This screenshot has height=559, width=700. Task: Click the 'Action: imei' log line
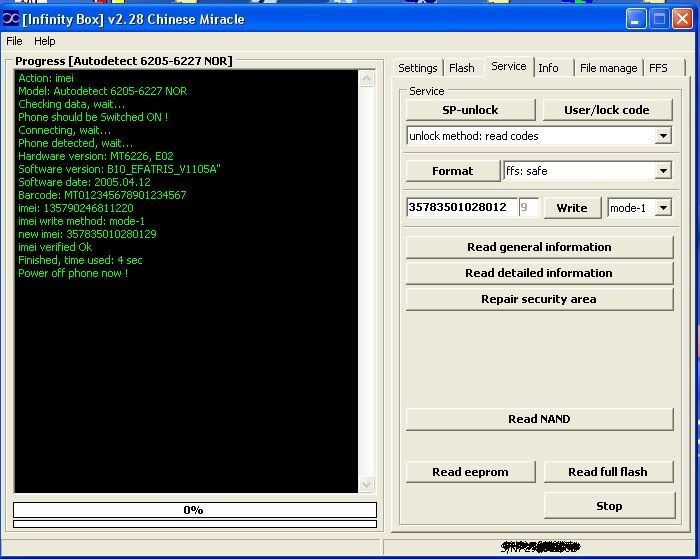tap(46, 78)
